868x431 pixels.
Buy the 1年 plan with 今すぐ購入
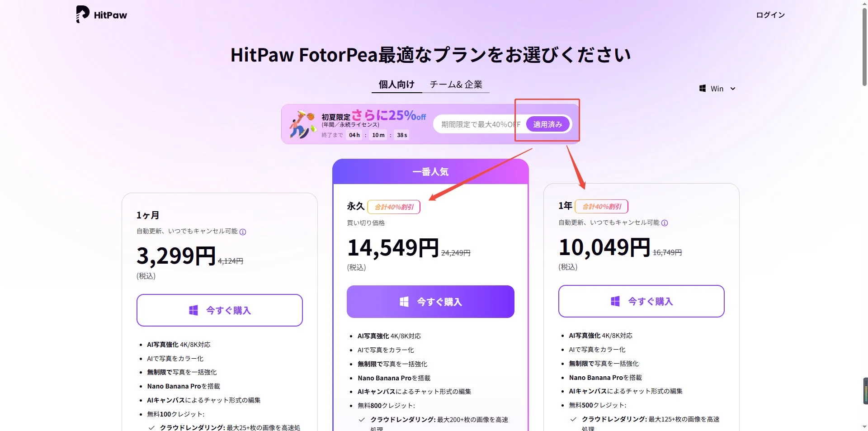pos(641,301)
